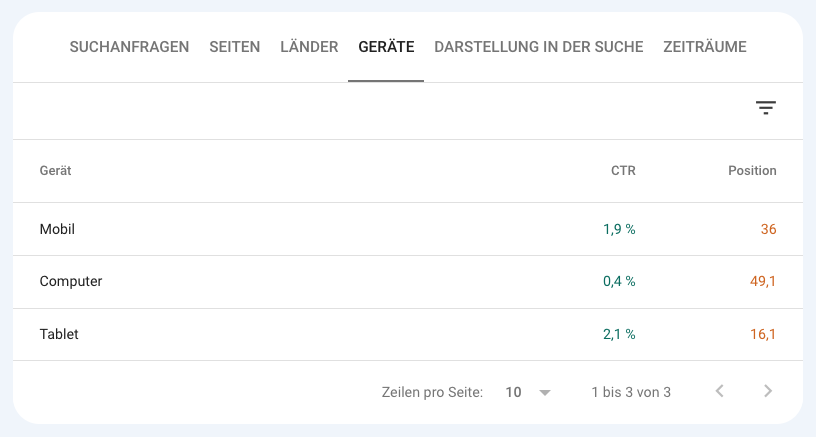816x437 pixels.
Task: Click the Tablet CTR value 2,1 %
Action: (x=619, y=335)
